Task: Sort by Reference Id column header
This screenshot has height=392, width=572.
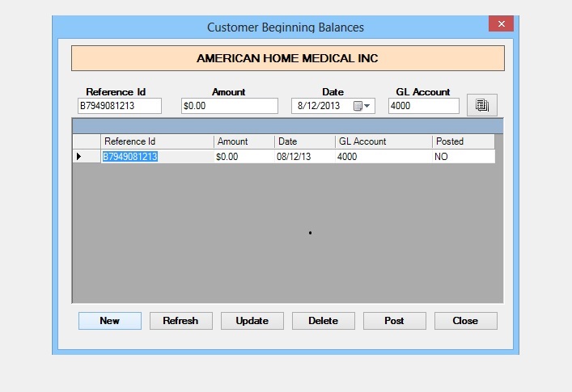Action: (157, 141)
